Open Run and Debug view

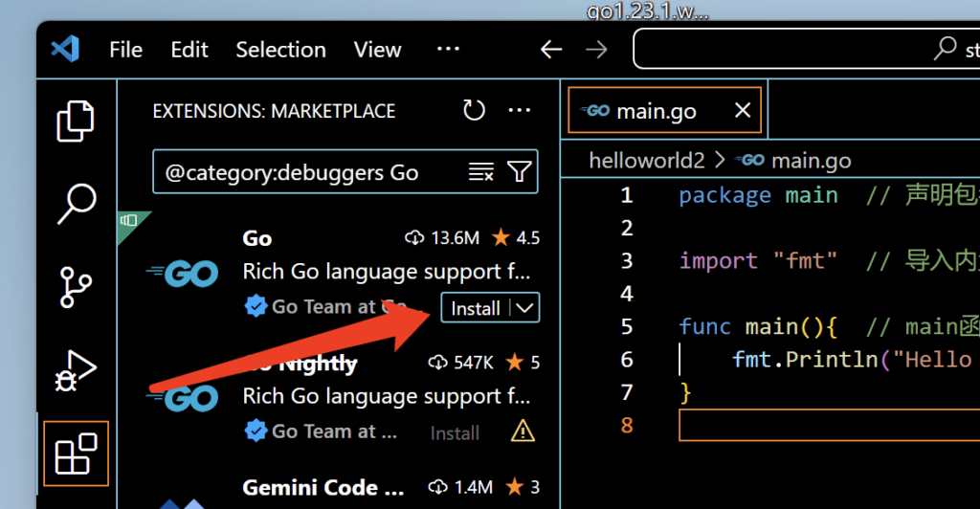(76, 370)
